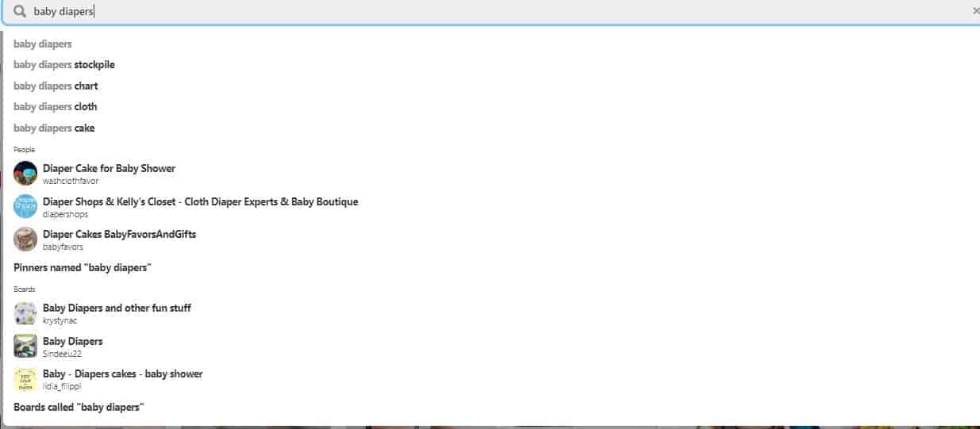Open 'Diaper Cake for Baby Shower' profile
This screenshot has width=980, height=429.
[x=109, y=168]
